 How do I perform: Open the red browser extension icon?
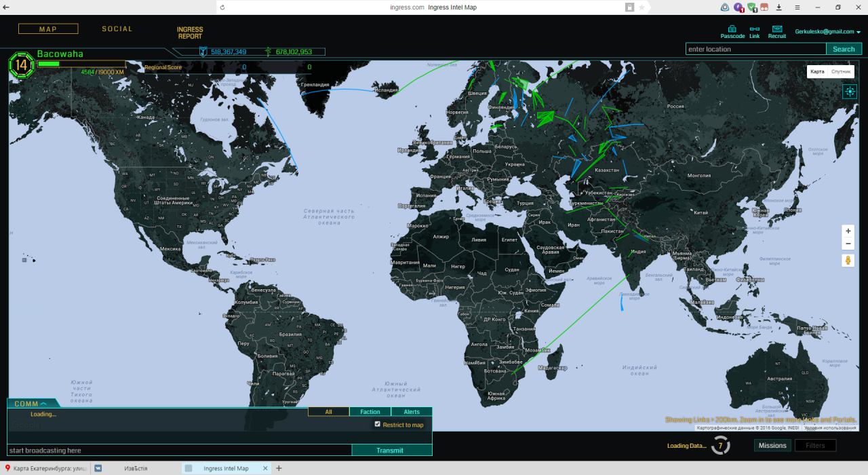(764, 7)
